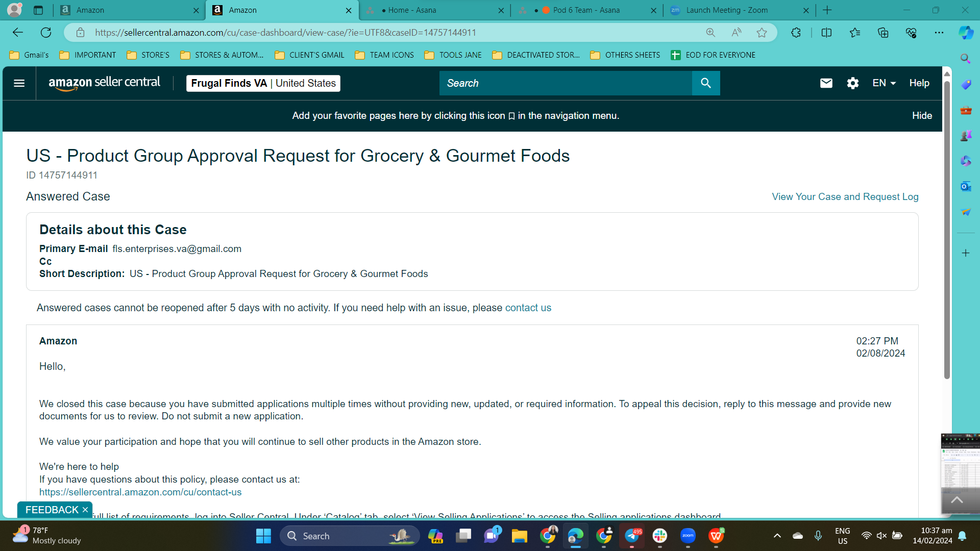Screen dimensions: 980x551
Task: Open the EN language dropdown
Action: coord(884,83)
